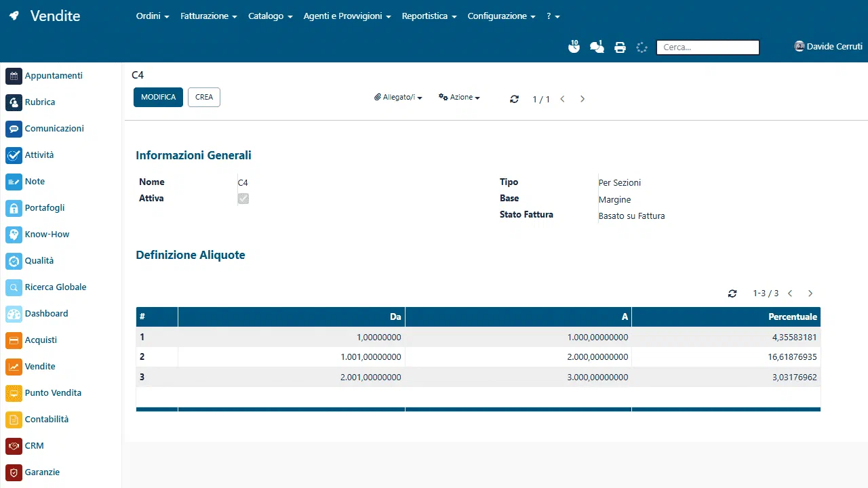This screenshot has width=868, height=488.
Task: Click the Garanzie shield icon
Action: pyautogui.click(x=14, y=472)
